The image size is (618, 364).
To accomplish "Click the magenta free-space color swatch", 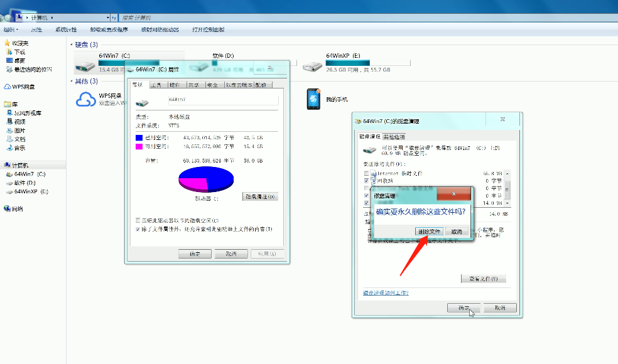I will click(139, 147).
